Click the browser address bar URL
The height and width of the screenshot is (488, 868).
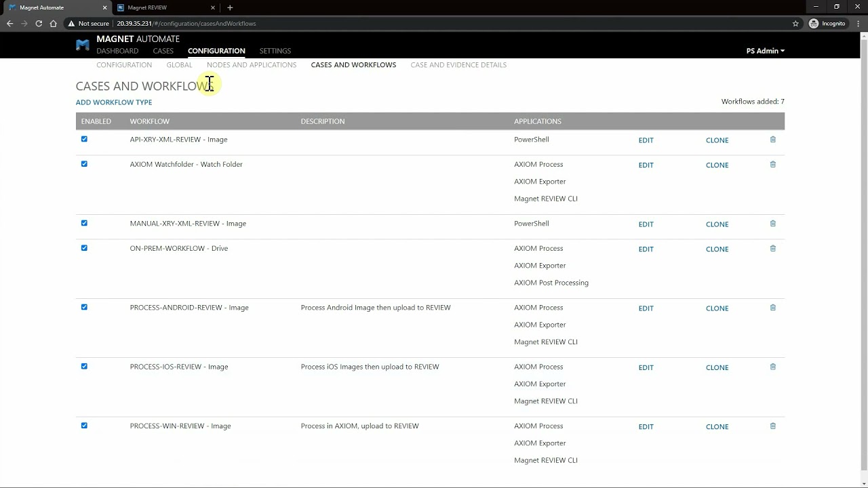(x=186, y=23)
